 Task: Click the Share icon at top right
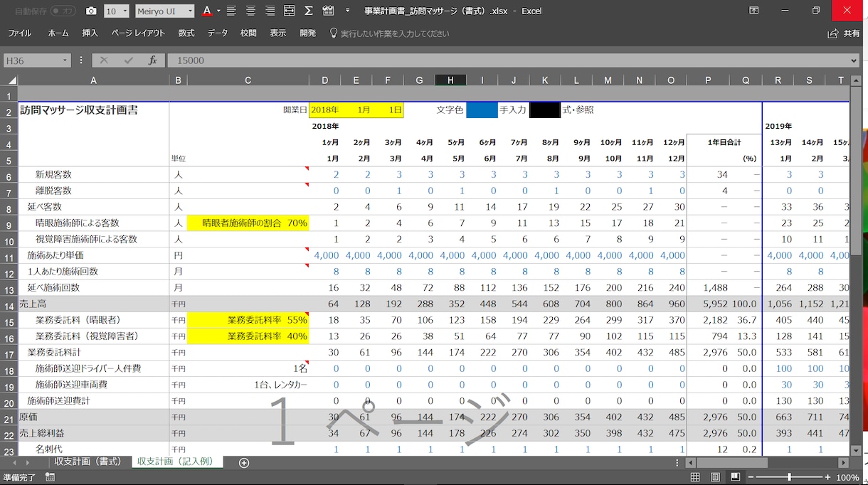pos(832,33)
